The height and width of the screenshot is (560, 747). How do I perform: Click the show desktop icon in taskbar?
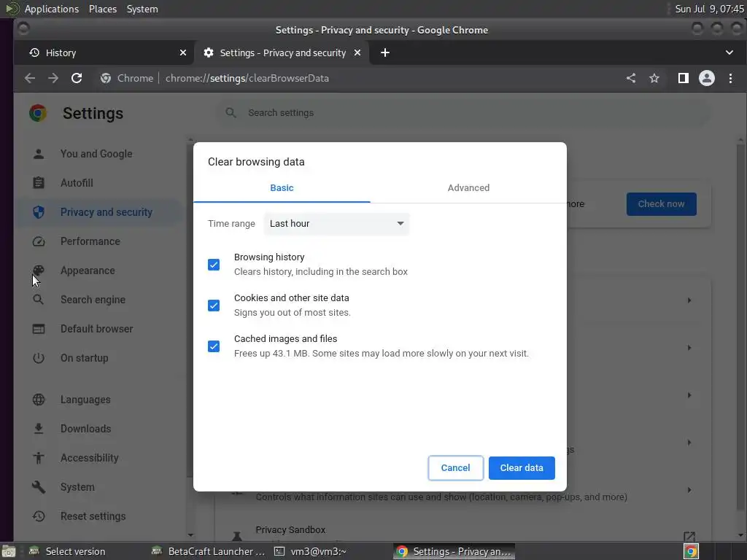tap(8, 552)
